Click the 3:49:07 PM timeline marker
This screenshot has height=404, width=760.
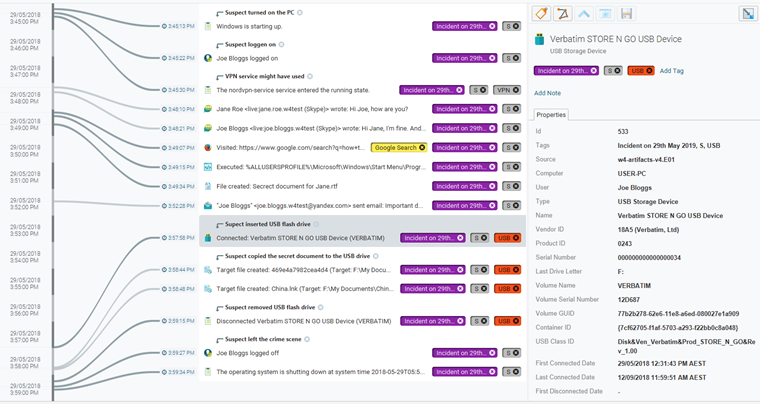coord(178,148)
